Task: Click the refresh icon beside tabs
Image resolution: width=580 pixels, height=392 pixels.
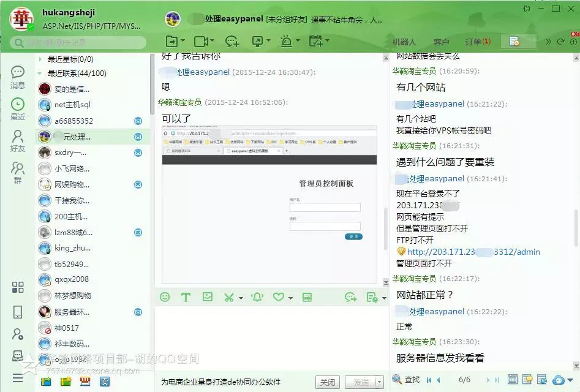Action: [x=561, y=42]
